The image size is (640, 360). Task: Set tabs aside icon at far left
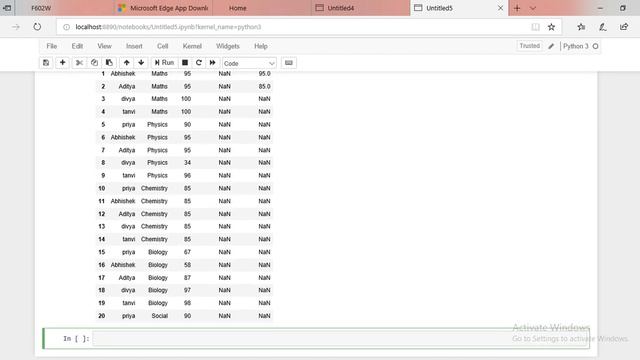[7, 8]
